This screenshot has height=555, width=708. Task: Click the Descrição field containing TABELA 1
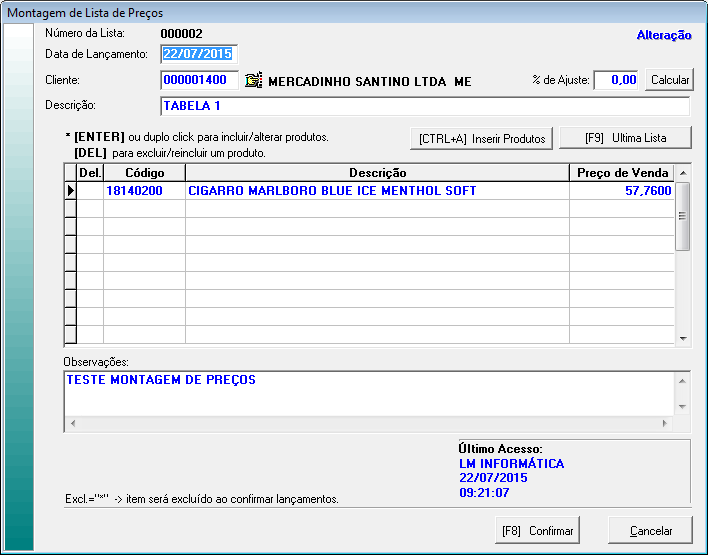coord(424,107)
